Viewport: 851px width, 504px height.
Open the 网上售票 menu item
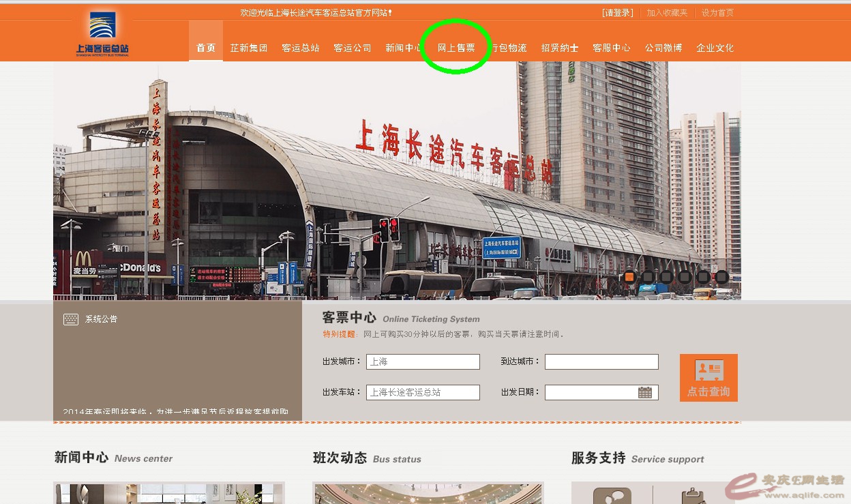[456, 48]
